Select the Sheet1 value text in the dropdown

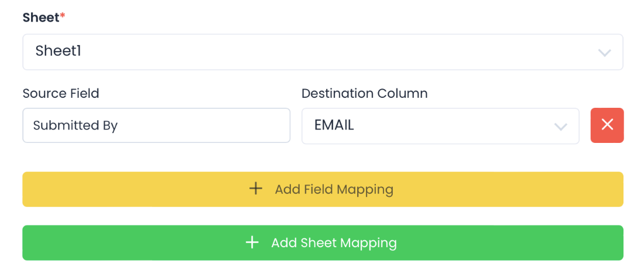[x=58, y=51]
